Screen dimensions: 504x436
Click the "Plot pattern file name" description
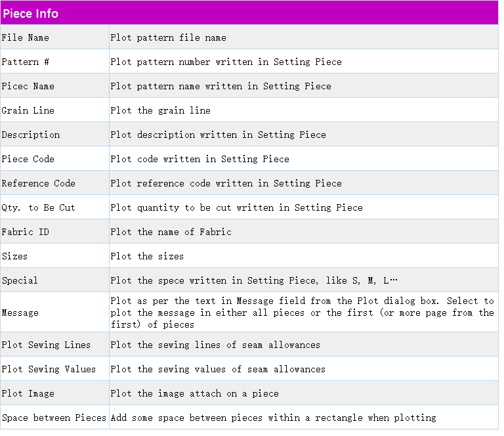169,37
